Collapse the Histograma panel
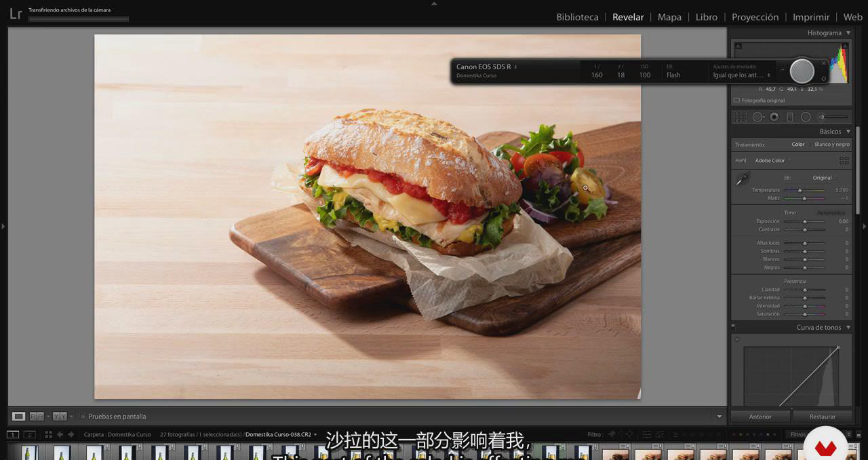This screenshot has height=460, width=868. coord(848,33)
